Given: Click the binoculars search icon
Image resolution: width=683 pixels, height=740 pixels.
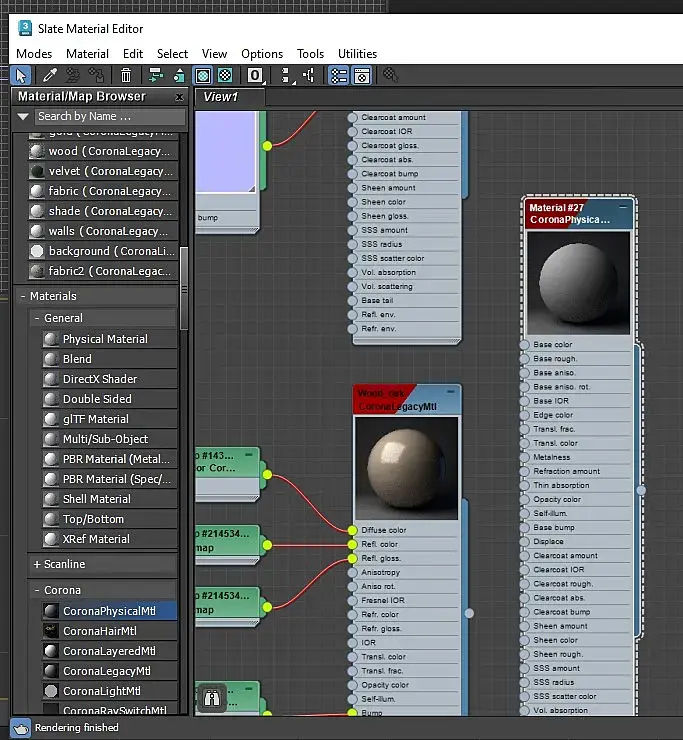Looking at the screenshot, I should tap(211, 696).
